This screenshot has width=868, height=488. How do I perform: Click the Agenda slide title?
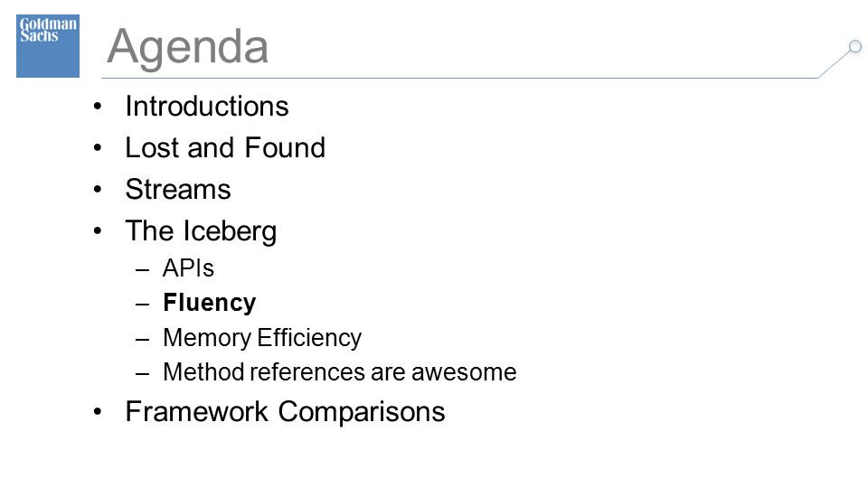pos(188,48)
